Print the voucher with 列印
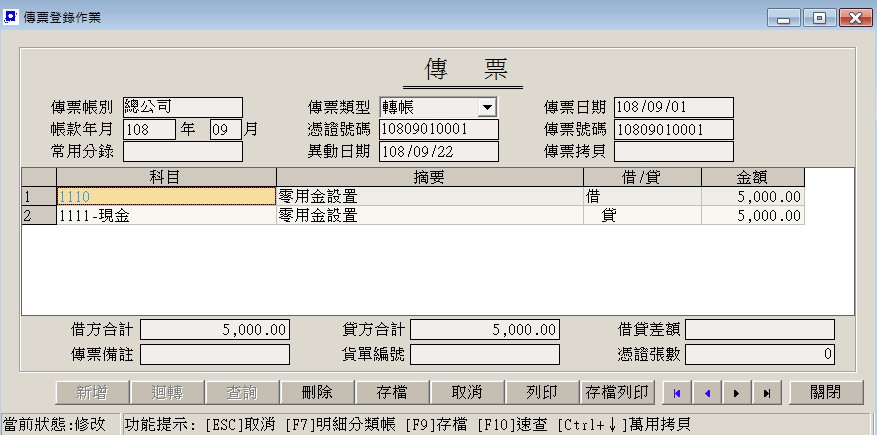Viewport: 877px width, 435px height. [542, 393]
